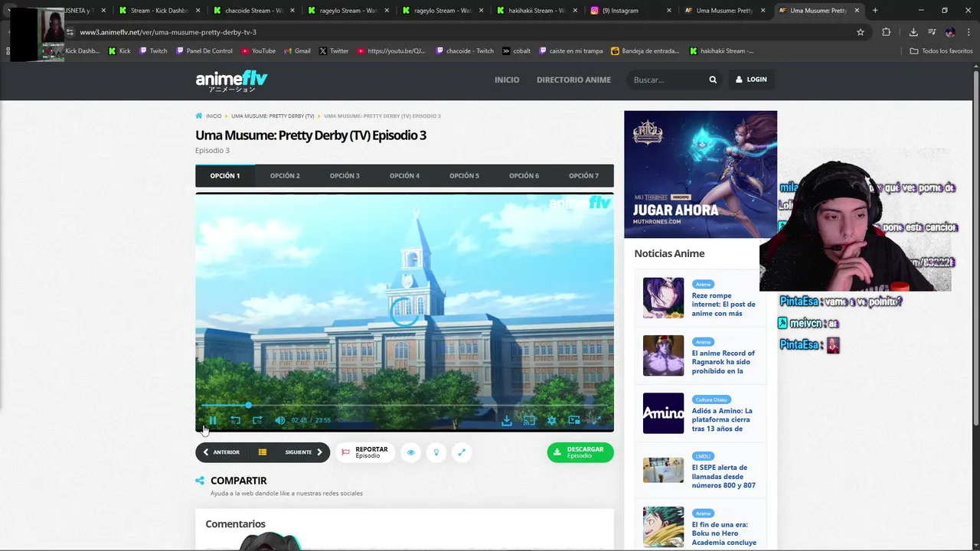Go to the next episode with SIGUIENTE

pyautogui.click(x=303, y=452)
